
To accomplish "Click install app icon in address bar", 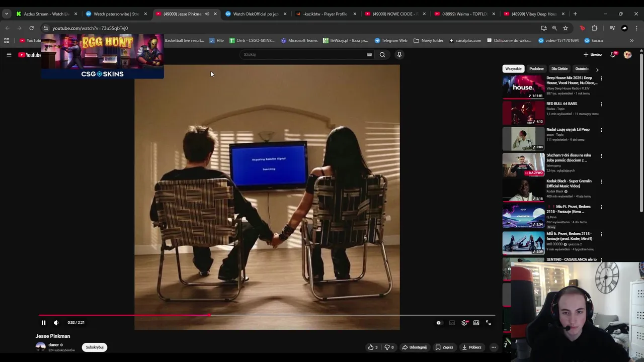I will point(544,28).
